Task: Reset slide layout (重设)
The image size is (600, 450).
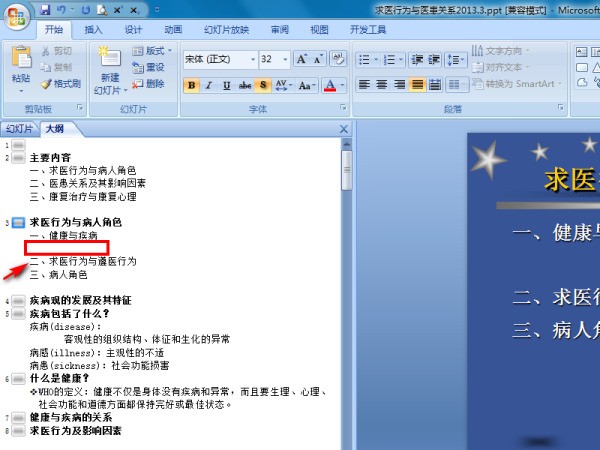Action: (148, 67)
